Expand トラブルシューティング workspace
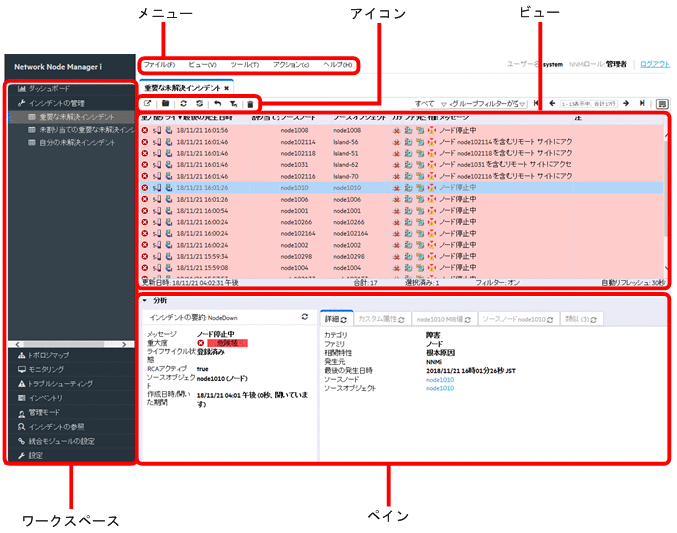Screen dimensions: 677x533 pyautogui.click(x=55, y=384)
